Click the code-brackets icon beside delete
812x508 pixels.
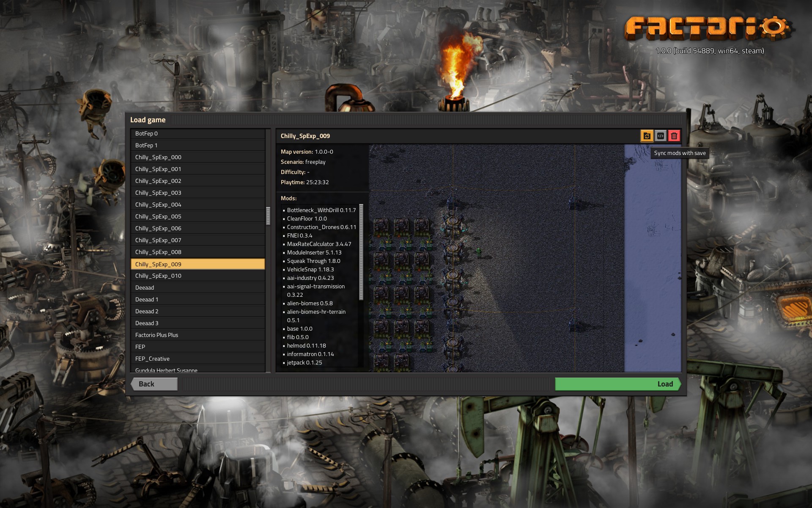[x=661, y=136]
